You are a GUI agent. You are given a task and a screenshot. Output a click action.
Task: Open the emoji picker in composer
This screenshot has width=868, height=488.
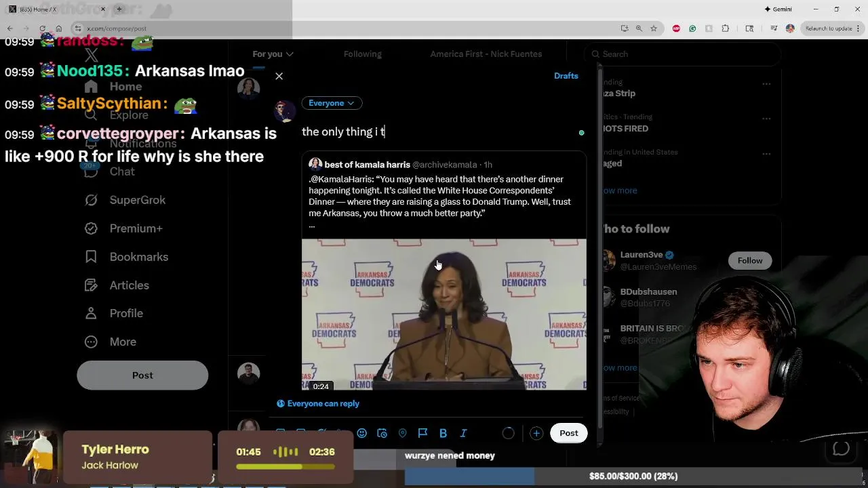coord(361,433)
